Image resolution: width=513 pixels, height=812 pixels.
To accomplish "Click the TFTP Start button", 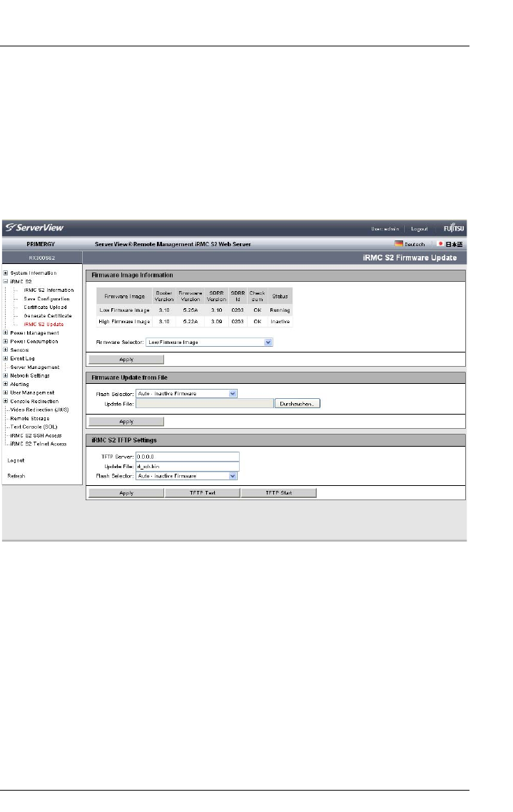I will (278, 493).
